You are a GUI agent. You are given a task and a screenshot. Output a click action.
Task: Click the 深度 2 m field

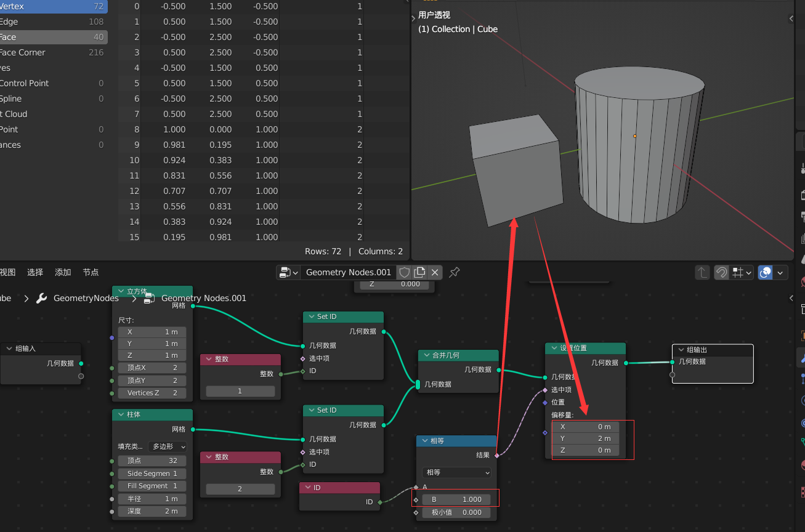pyautogui.click(x=152, y=511)
